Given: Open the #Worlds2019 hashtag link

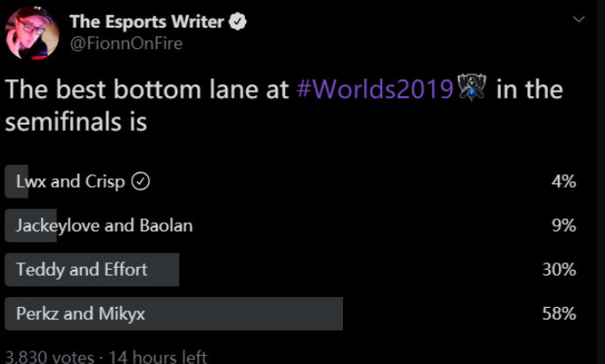Looking at the screenshot, I should click(374, 90).
